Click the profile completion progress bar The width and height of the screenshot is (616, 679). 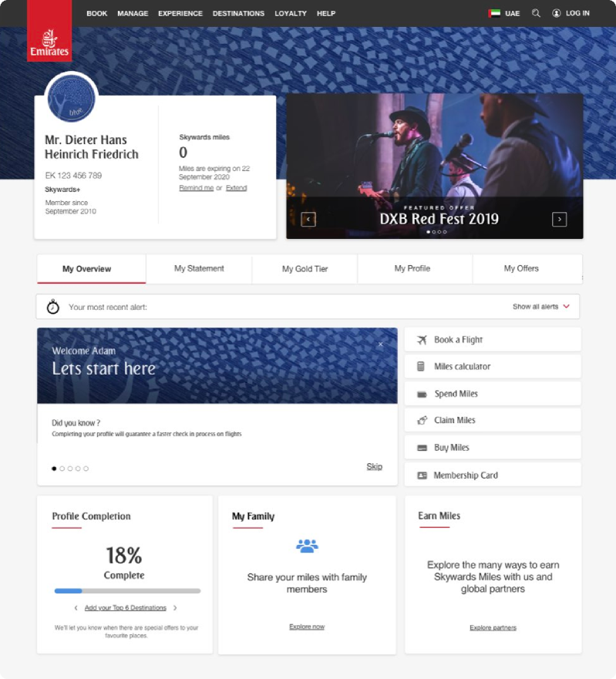click(x=127, y=590)
